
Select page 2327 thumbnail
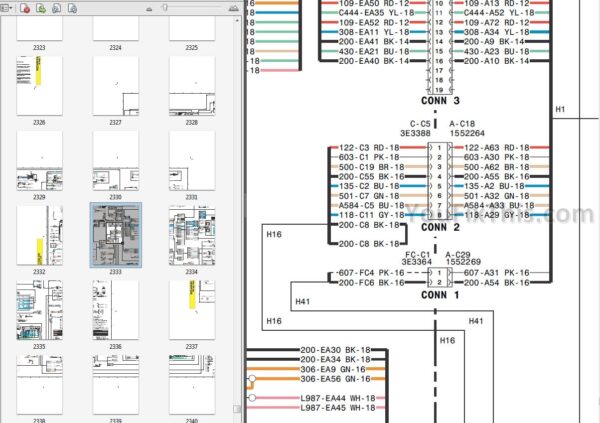(x=115, y=84)
